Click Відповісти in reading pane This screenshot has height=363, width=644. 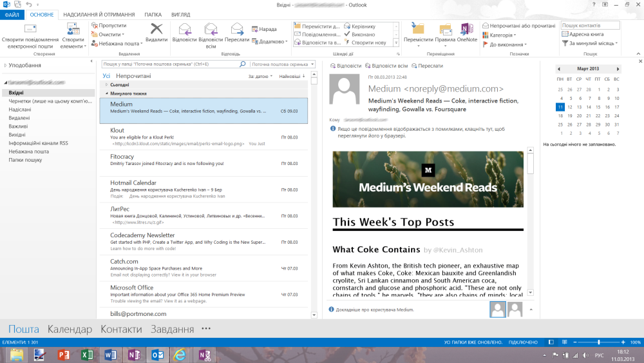346,66
